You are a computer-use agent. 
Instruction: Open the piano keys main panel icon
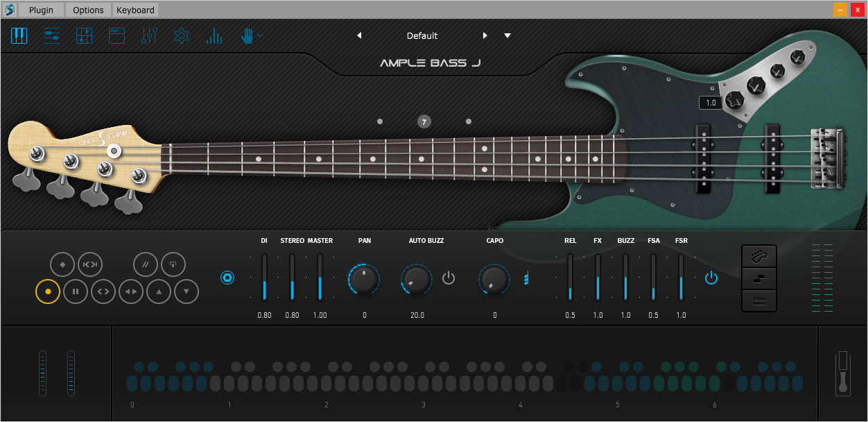19,35
